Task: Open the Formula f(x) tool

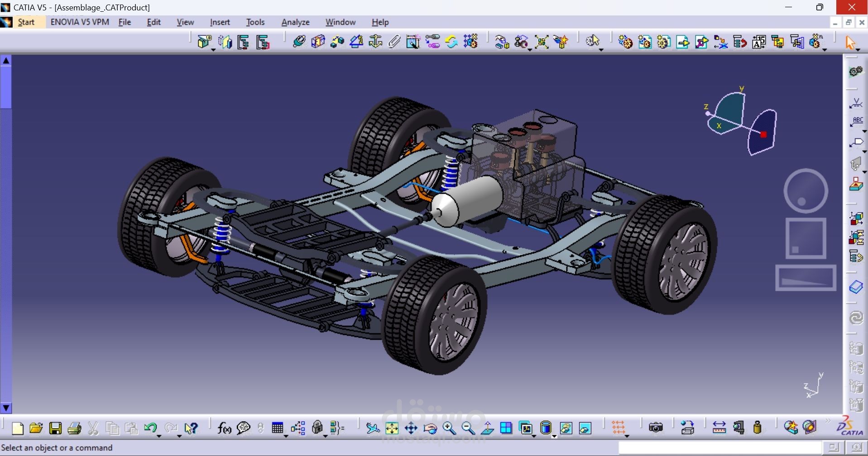Action: click(224, 428)
